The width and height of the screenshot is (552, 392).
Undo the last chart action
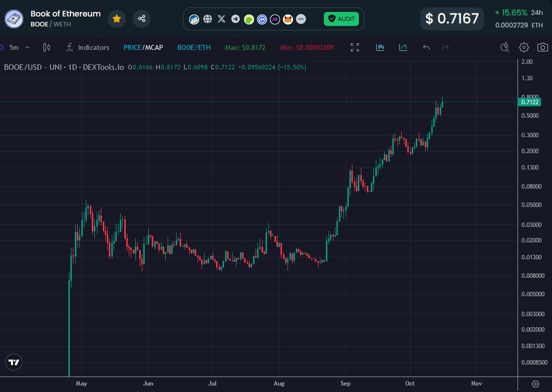(x=426, y=47)
